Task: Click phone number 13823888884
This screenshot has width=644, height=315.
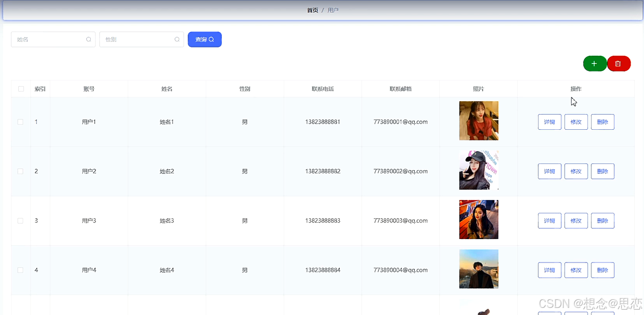Action: tap(323, 270)
